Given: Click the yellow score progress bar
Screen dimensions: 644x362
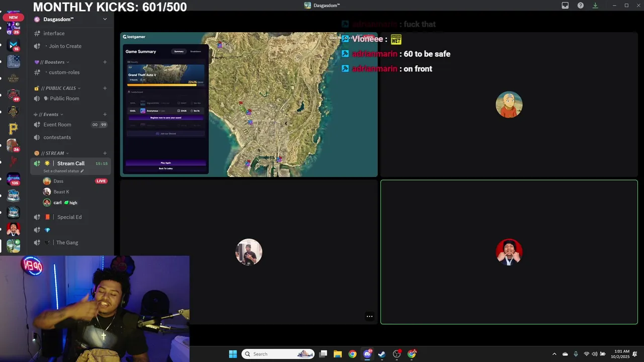Looking at the screenshot, I should (166, 85).
